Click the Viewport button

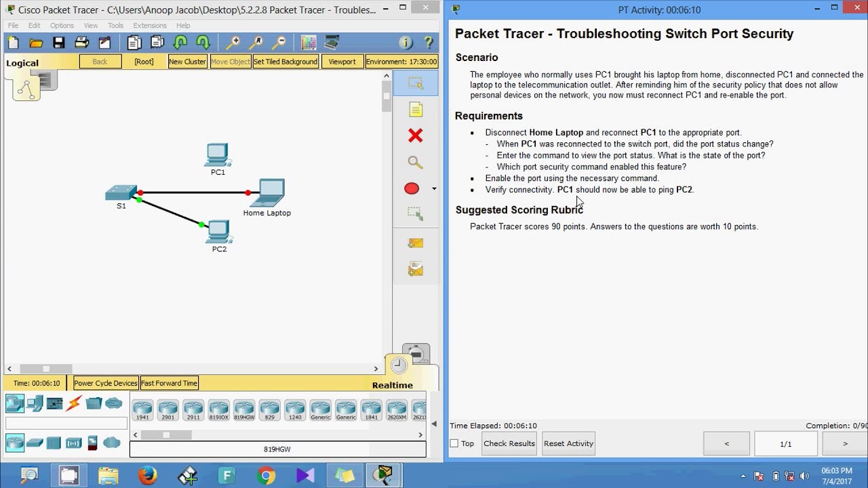(x=342, y=61)
